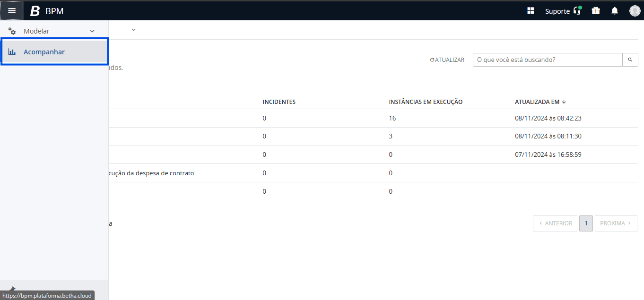Click the magnifier search button
Viewport: 644px width, 300px height.
tap(630, 60)
